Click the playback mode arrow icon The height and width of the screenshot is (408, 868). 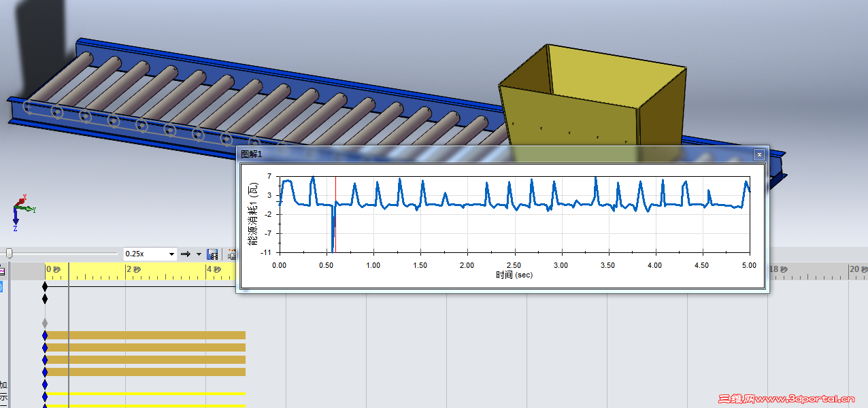185,254
